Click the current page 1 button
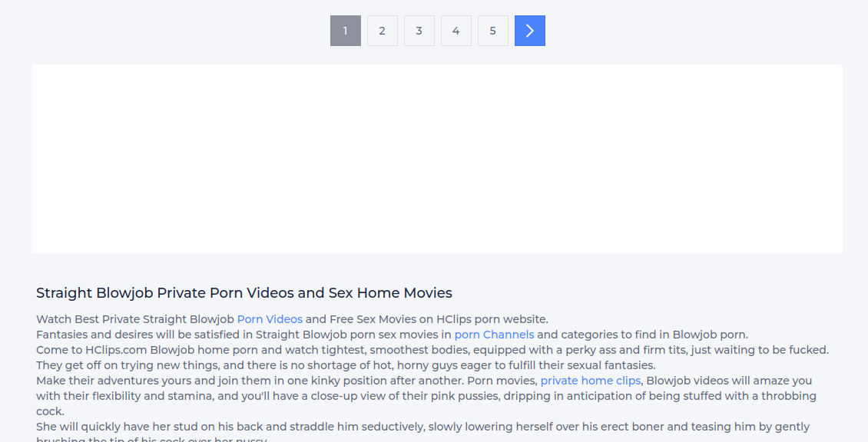The height and width of the screenshot is (442, 868). 345,31
